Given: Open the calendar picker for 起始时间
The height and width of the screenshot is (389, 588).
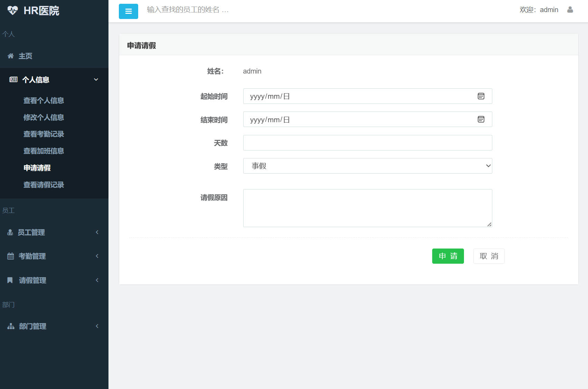Looking at the screenshot, I should click(x=481, y=96).
